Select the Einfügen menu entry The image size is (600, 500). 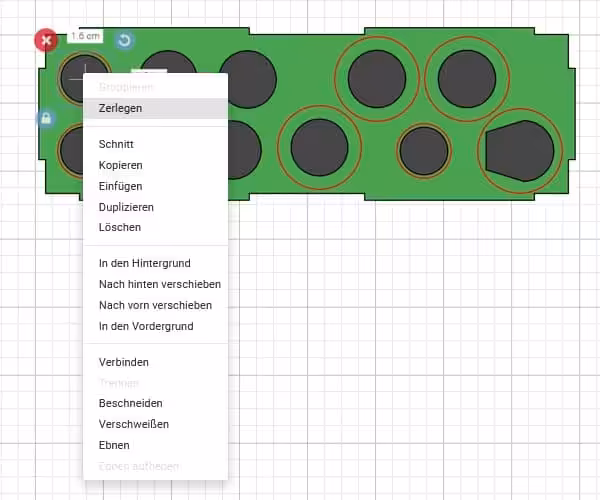tap(120, 186)
